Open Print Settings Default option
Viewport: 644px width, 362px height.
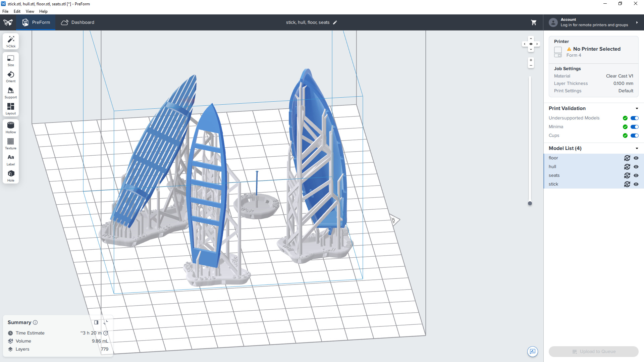point(626,91)
